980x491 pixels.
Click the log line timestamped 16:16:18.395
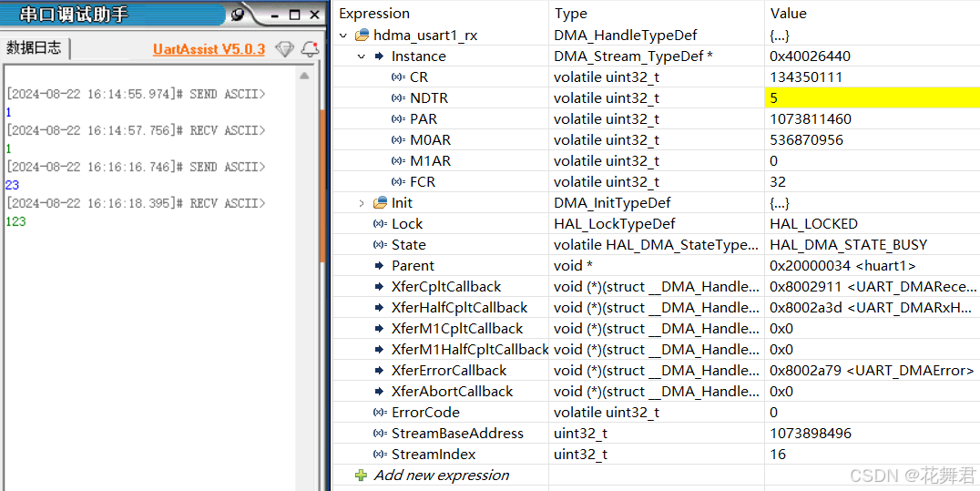pos(136,203)
